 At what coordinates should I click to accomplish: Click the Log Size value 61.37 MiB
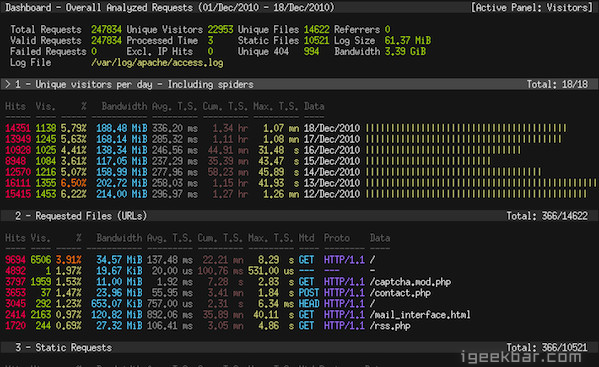pyautogui.click(x=408, y=40)
